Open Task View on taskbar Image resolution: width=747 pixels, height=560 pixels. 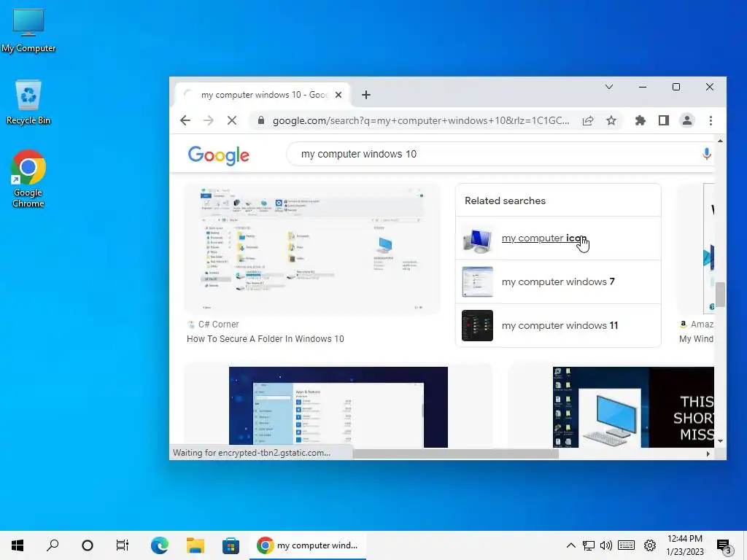pyautogui.click(x=123, y=545)
